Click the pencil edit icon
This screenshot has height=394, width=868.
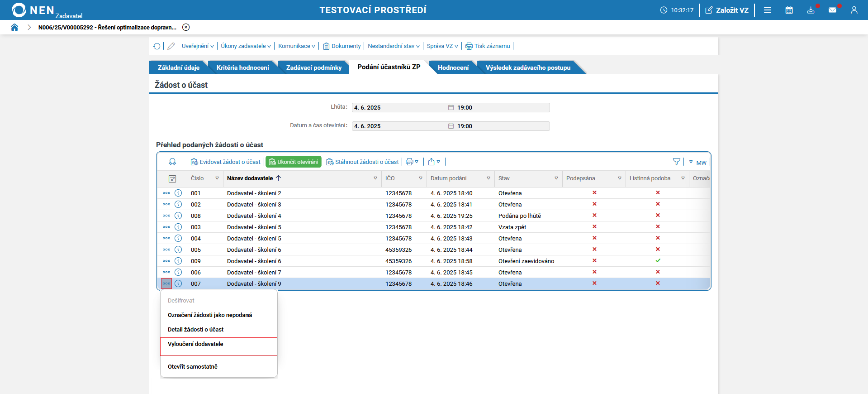click(x=171, y=46)
